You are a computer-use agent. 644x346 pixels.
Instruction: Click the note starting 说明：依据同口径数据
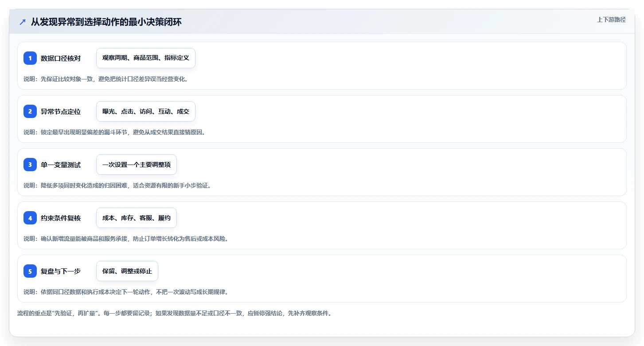coord(127,292)
